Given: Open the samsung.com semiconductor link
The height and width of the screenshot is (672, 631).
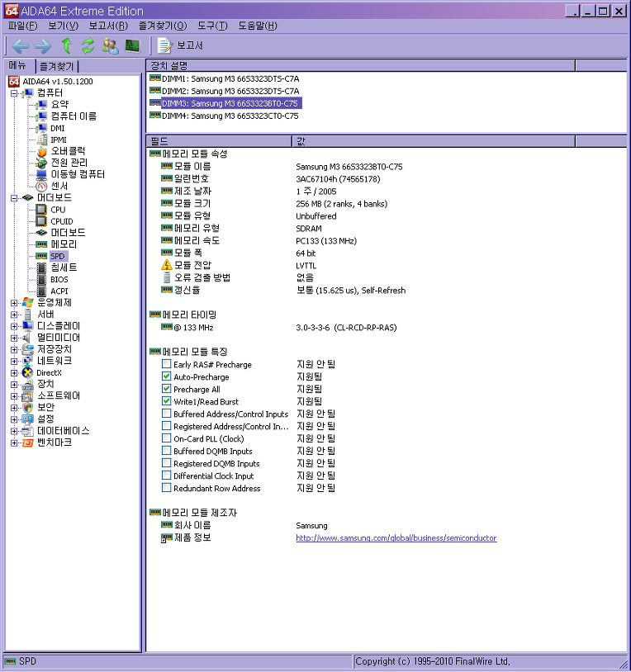Looking at the screenshot, I should pos(396,538).
